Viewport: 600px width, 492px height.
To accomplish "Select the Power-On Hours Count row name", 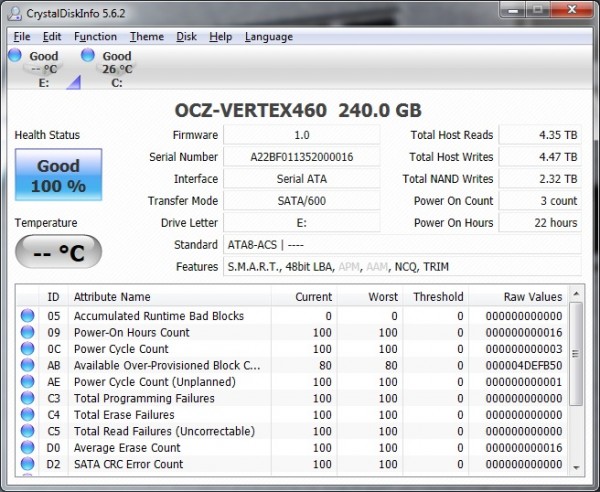I will [x=132, y=332].
